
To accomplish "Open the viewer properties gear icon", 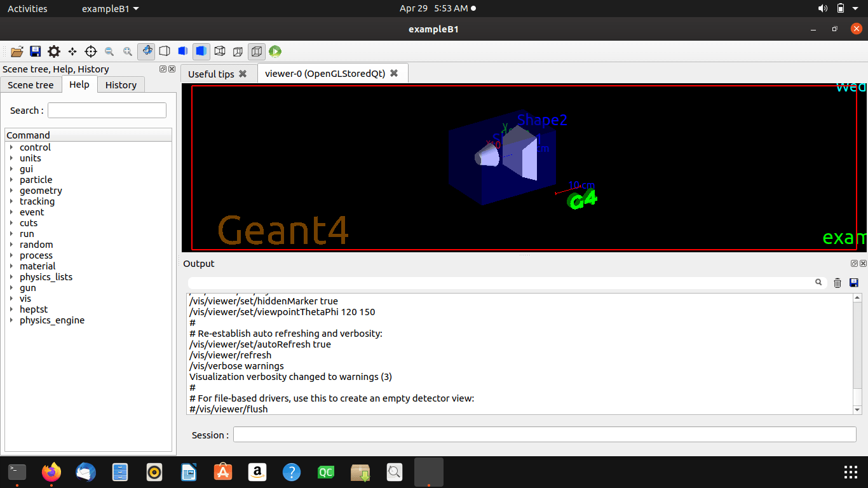I will [53, 51].
